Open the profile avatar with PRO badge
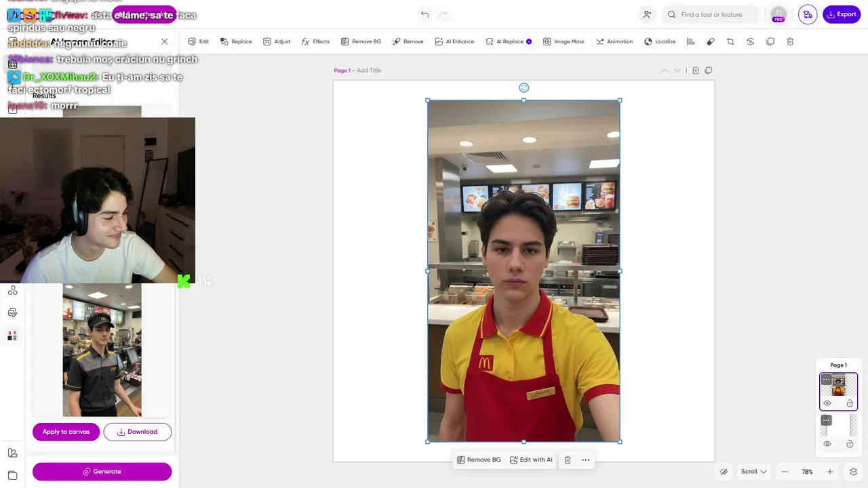 pos(778,14)
